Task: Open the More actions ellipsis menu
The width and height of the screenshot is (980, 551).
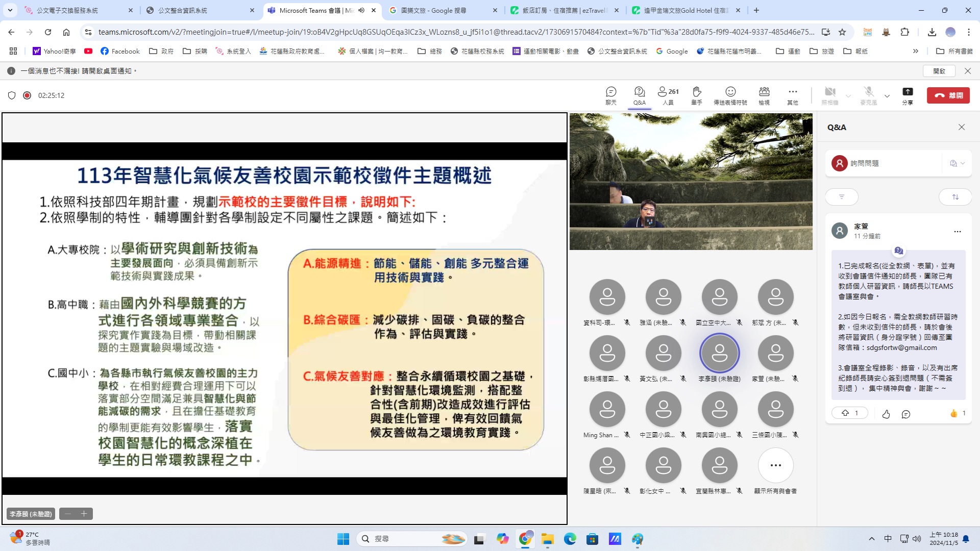Action: tap(792, 95)
